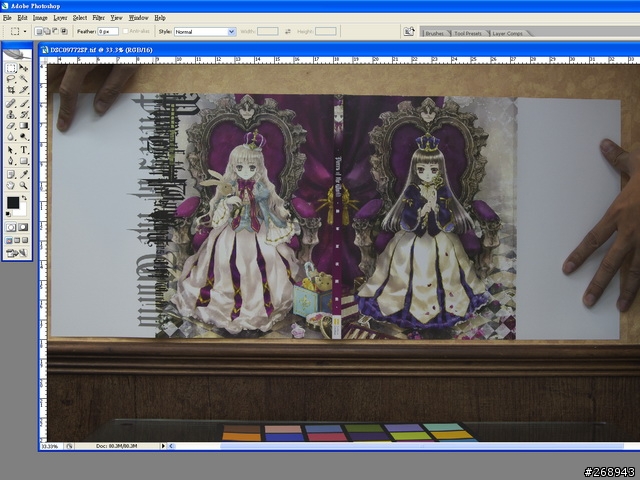Viewport: 640px width, 480px height.
Task: Open the Brushes tab in palette well
Action: point(435,33)
